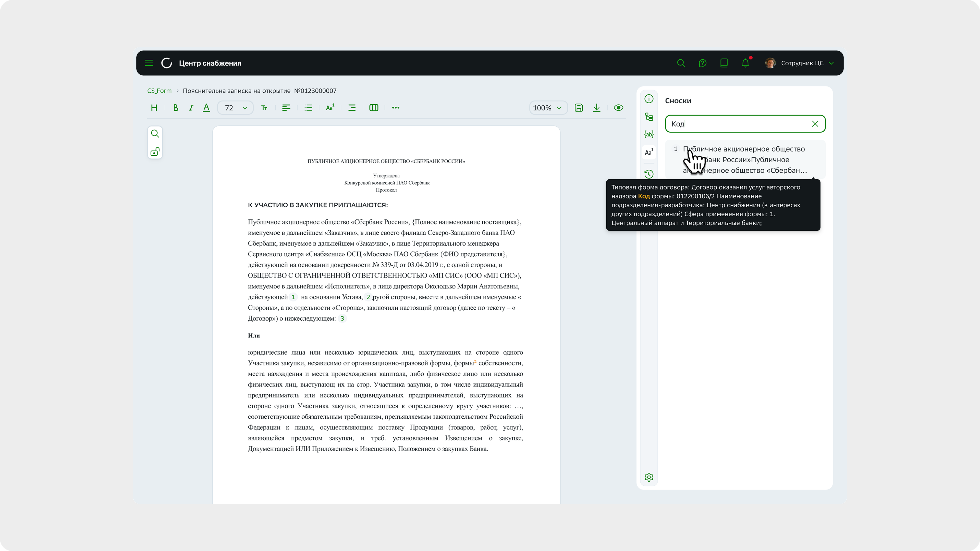Open more options ellipsis in toolbar
The width and height of the screenshot is (980, 551).
pyautogui.click(x=396, y=108)
